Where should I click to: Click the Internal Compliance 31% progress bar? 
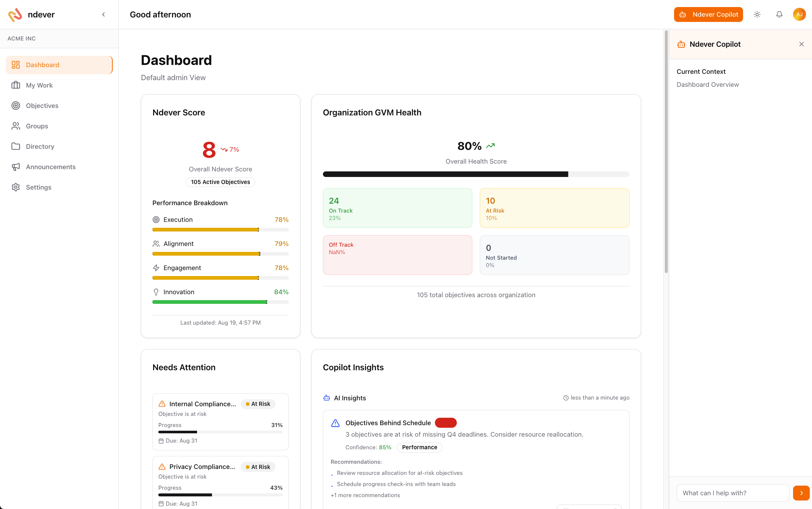[x=221, y=432]
